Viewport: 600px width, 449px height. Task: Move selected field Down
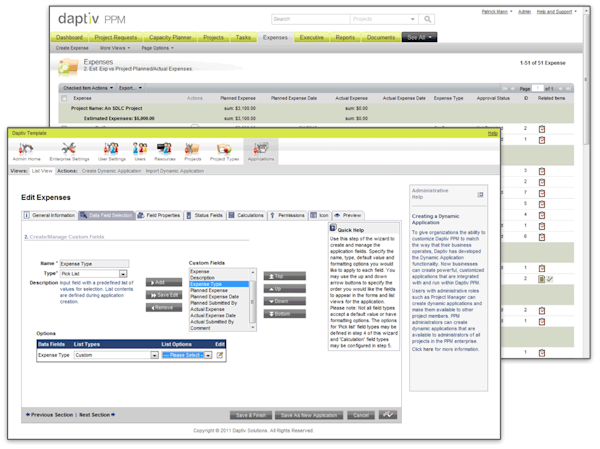coord(285,301)
